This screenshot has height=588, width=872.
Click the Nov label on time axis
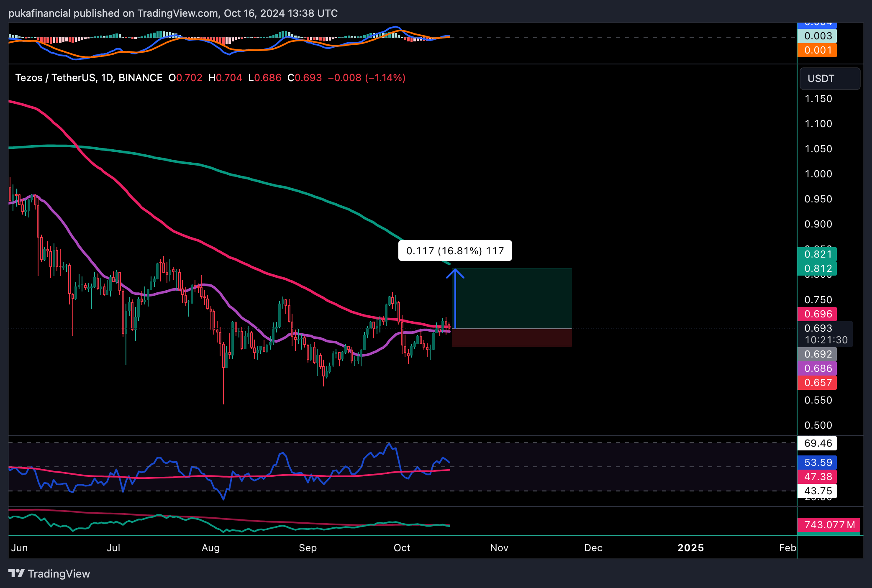pos(499,548)
